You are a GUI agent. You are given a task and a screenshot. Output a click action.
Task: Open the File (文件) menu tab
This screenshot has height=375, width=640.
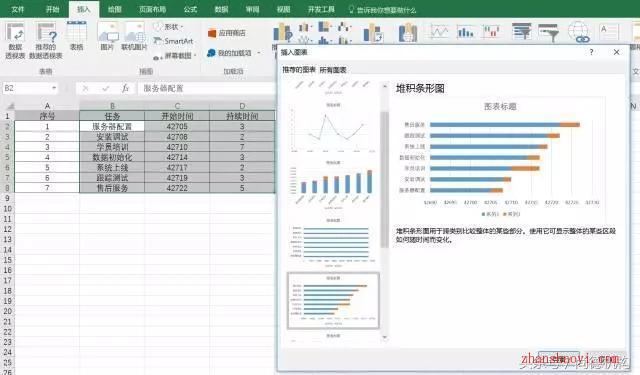(18, 9)
